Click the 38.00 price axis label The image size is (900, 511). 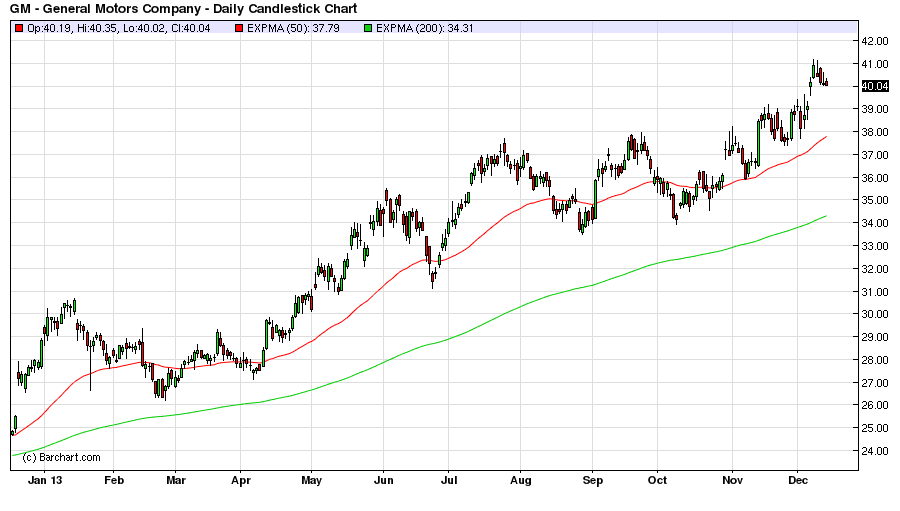(875, 132)
